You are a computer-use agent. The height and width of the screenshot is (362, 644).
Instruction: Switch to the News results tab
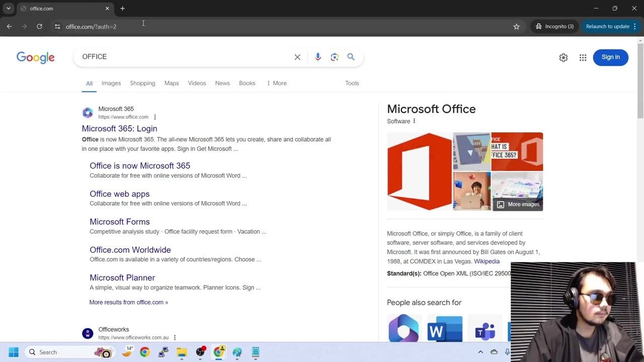tap(222, 83)
